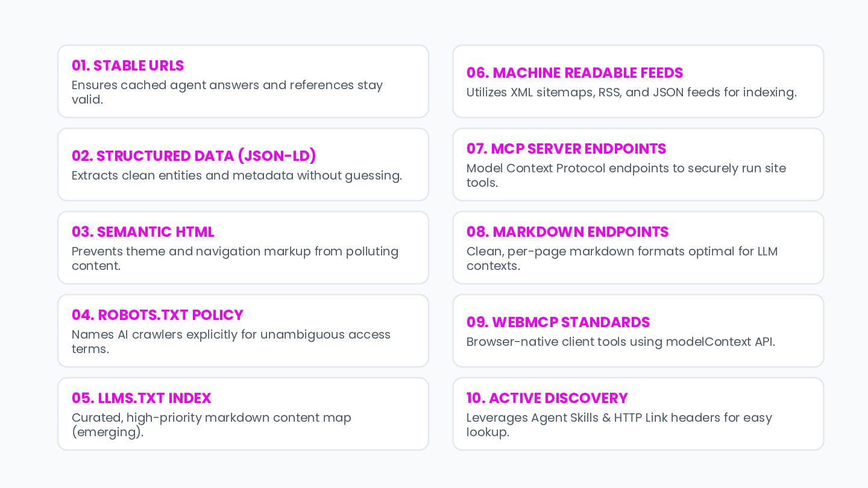Select the 02. Structured Data (JSON-LD) heading
The image size is (868, 488).
coord(194,155)
